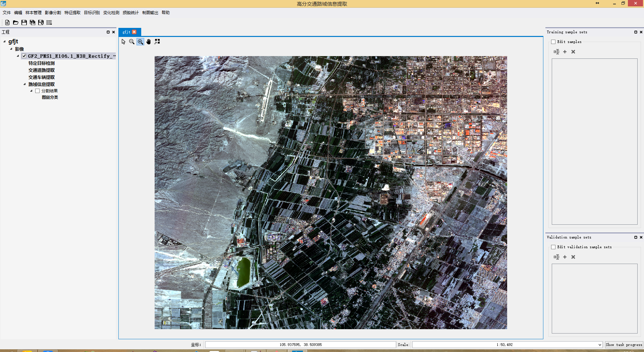This screenshot has width=644, height=352.
Task: Open the 制图输出 menu
Action: point(150,13)
